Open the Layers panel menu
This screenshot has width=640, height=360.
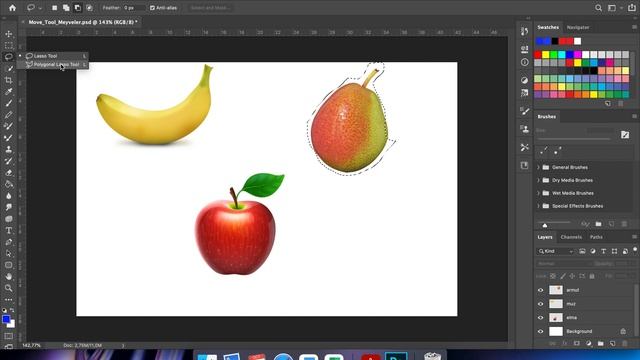point(634,237)
